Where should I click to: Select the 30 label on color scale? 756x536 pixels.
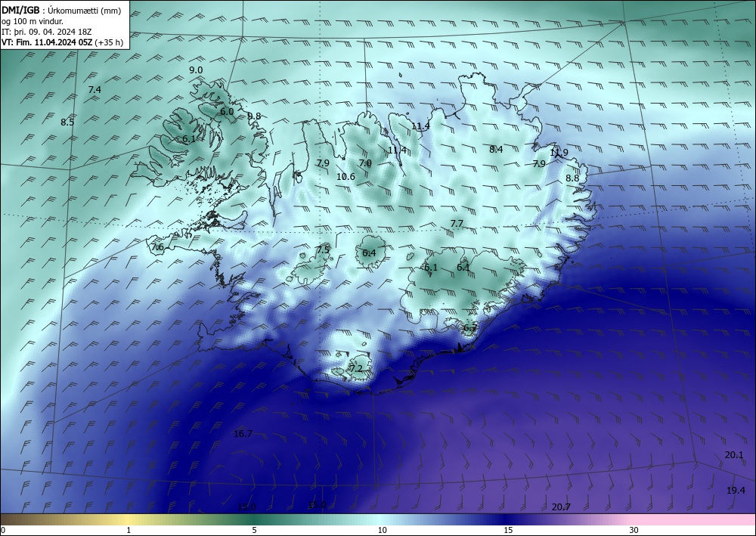coord(634,530)
